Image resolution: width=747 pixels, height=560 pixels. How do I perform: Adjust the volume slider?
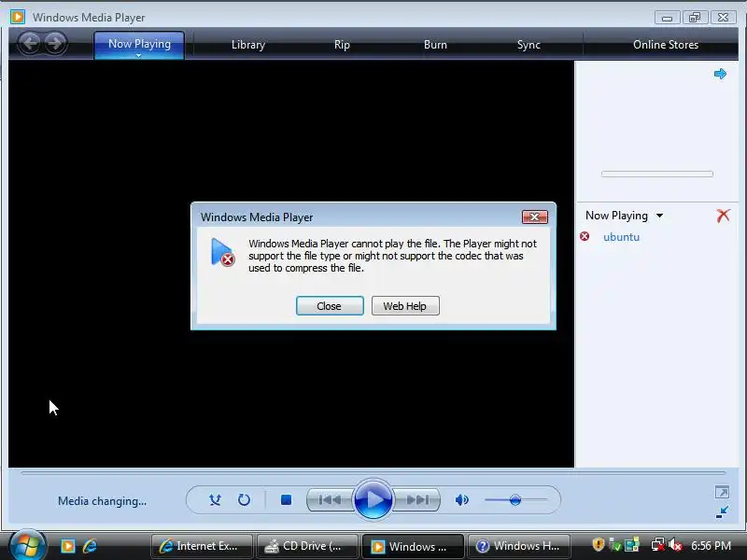coord(515,499)
